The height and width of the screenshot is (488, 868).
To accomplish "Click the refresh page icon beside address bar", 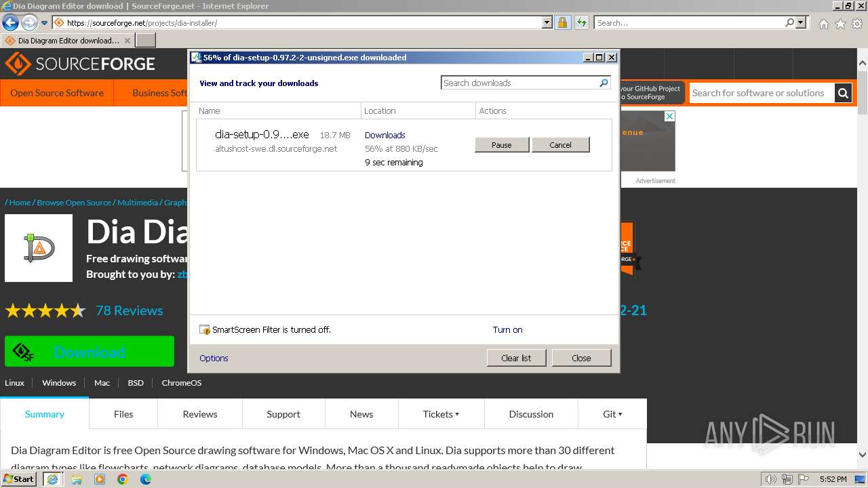I will [581, 22].
